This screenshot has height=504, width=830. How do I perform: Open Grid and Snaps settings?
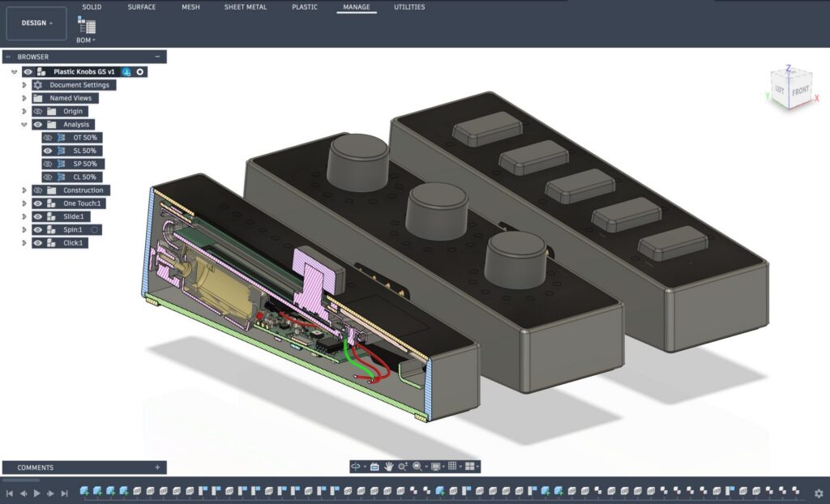coord(452,467)
